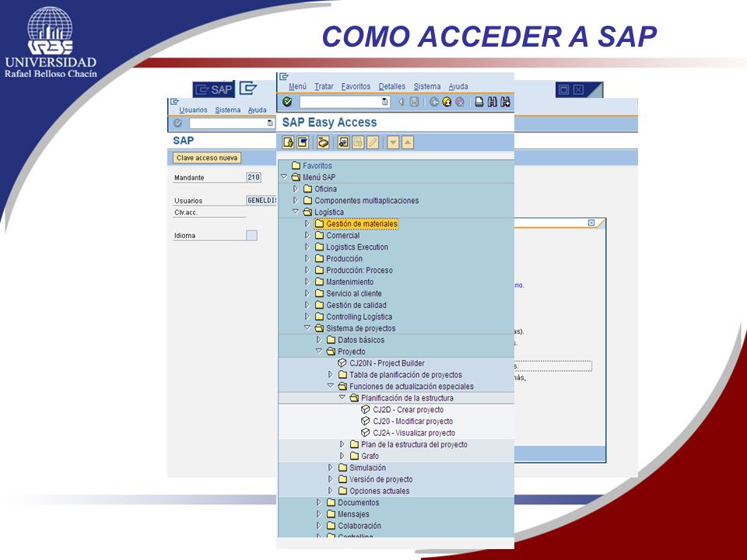The image size is (747, 560).
Task: Collapse the Logística tree node
Action: [x=296, y=212]
